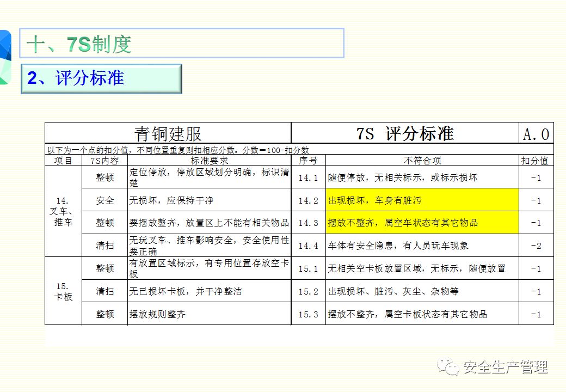
Task: Click "摆放不整齐，属空卡板状态有其它物品"
Action: click(422, 314)
